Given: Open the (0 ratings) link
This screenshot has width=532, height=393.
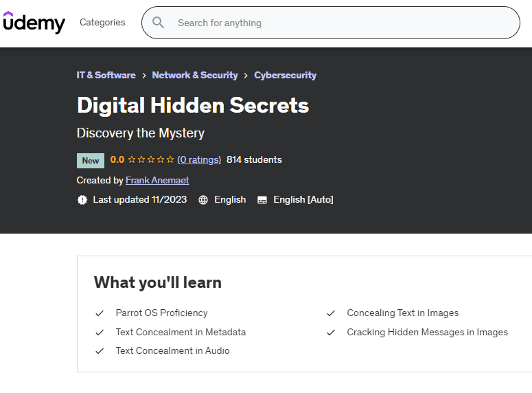Looking at the screenshot, I should 199,160.
